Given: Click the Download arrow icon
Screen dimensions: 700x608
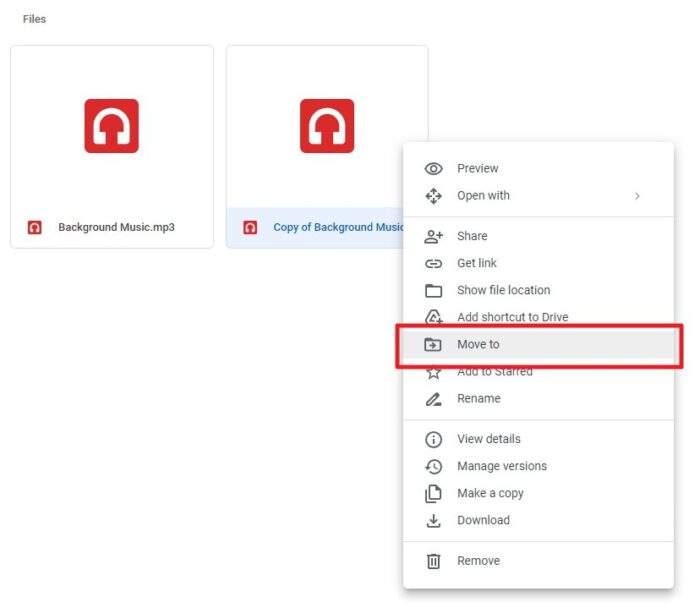Looking at the screenshot, I should pyautogui.click(x=433, y=521).
